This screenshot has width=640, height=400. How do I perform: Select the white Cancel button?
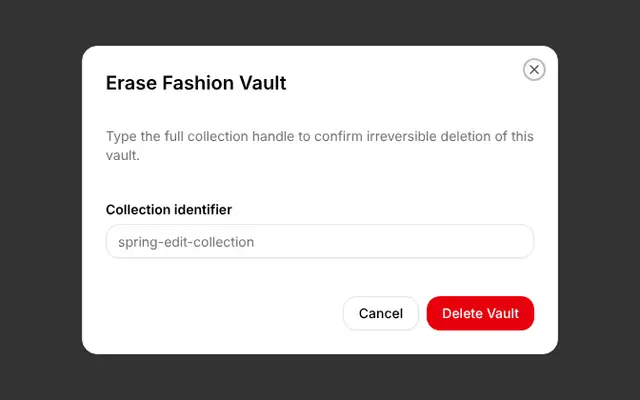381,313
